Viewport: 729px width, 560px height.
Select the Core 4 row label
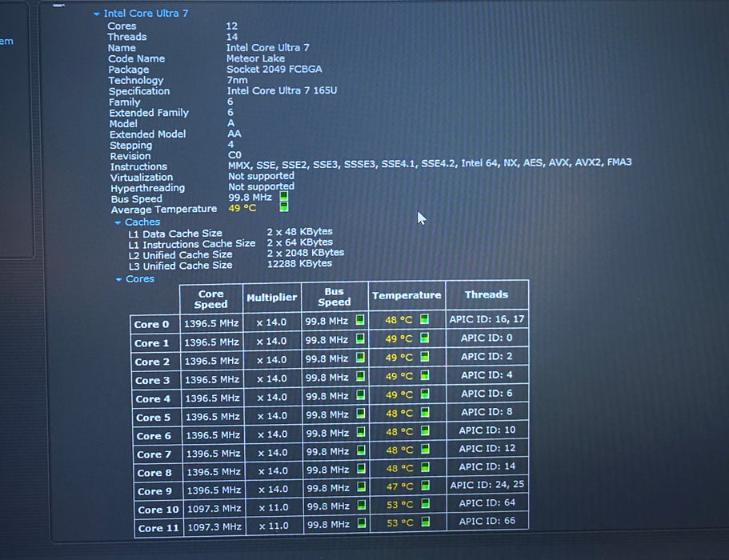[153, 398]
